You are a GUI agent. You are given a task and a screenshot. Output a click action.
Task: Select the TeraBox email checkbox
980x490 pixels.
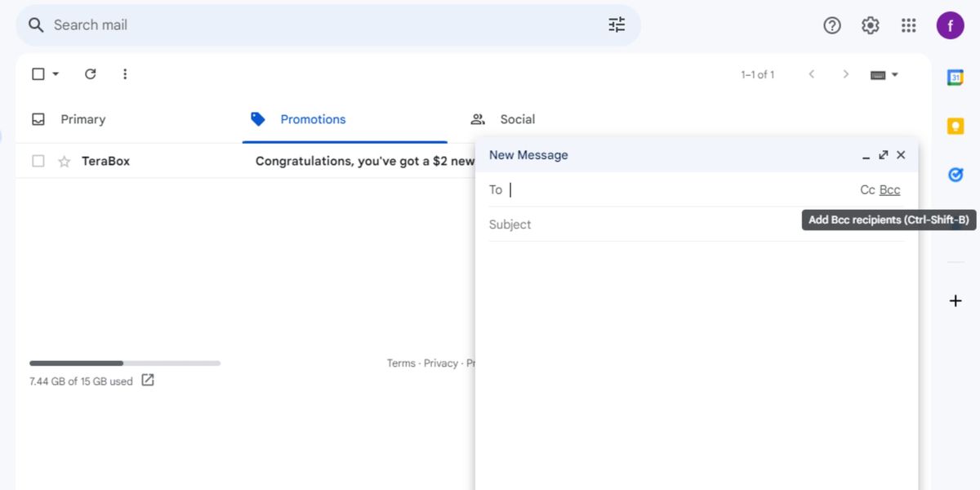tap(38, 161)
